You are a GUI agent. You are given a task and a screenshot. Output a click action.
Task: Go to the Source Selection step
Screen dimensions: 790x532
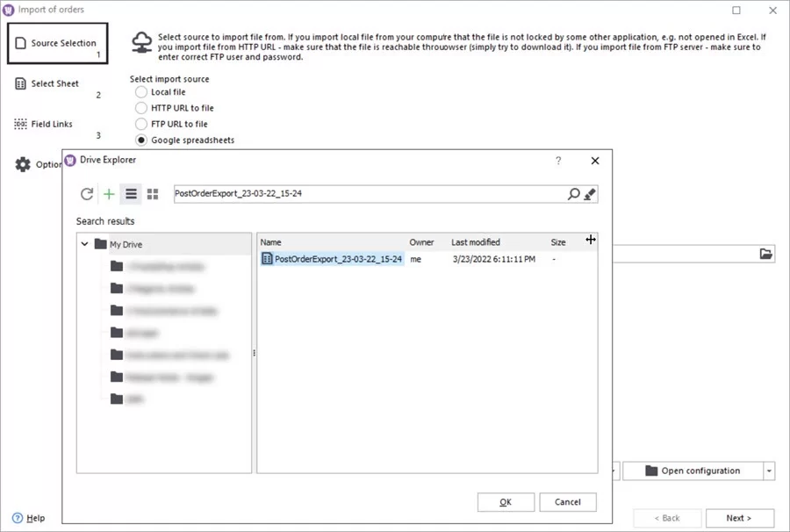tap(57, 41)
